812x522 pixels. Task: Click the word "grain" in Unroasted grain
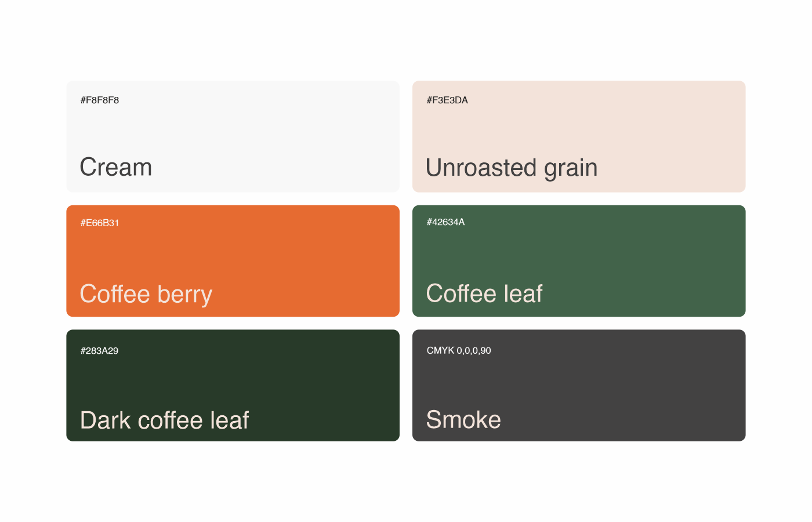point(571,169)
